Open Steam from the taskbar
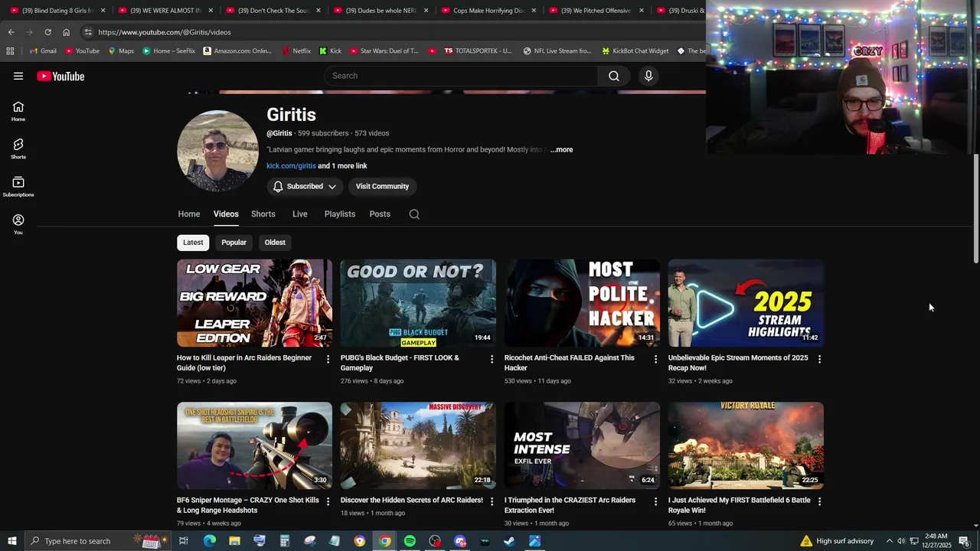Screen dimensions: 980x551 [x=509, y=541]
